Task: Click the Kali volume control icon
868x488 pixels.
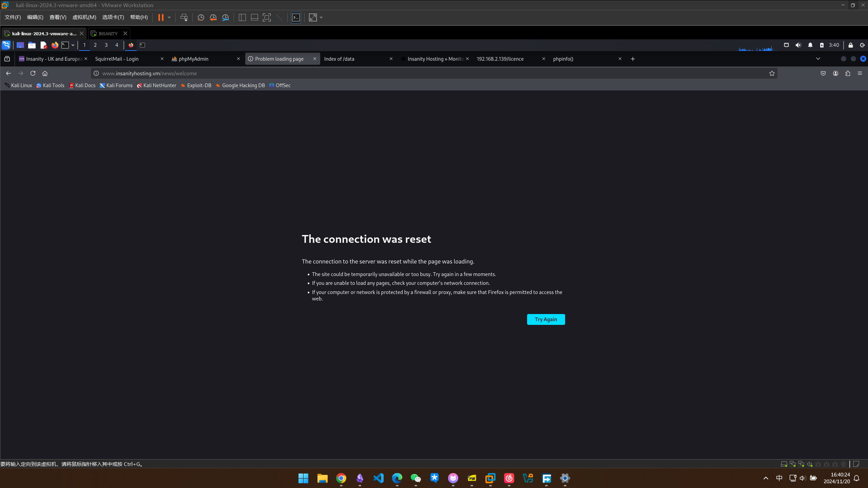Action: point(798,45)
